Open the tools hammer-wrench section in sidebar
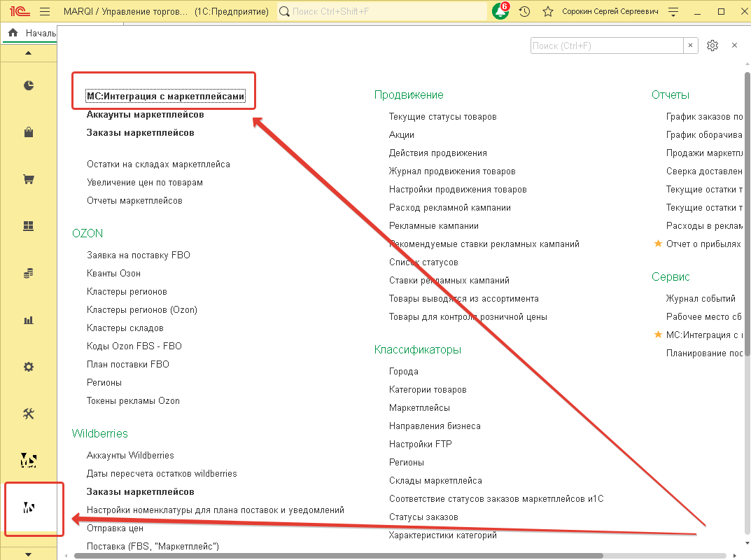The width and height of the screenshot is (751, 560). pyautogui.click(x=29, y=414)
